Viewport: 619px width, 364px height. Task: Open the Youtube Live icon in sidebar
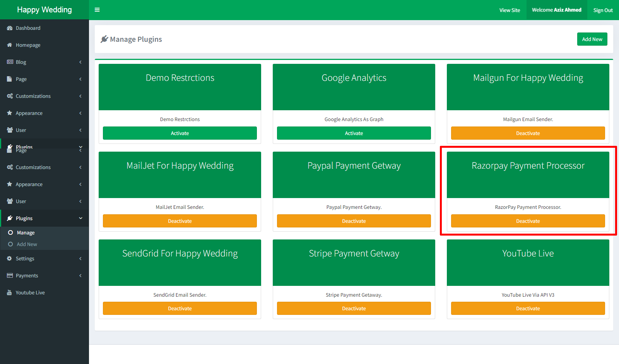click(x=9, y=292)
